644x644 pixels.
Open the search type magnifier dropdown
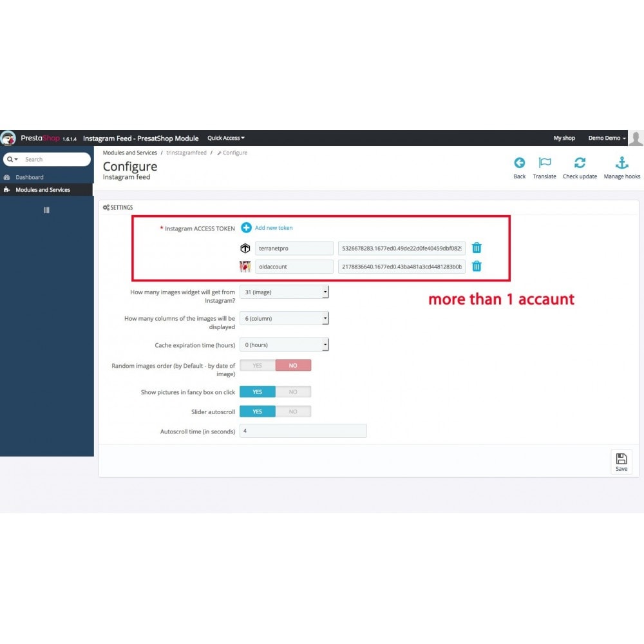12,159
